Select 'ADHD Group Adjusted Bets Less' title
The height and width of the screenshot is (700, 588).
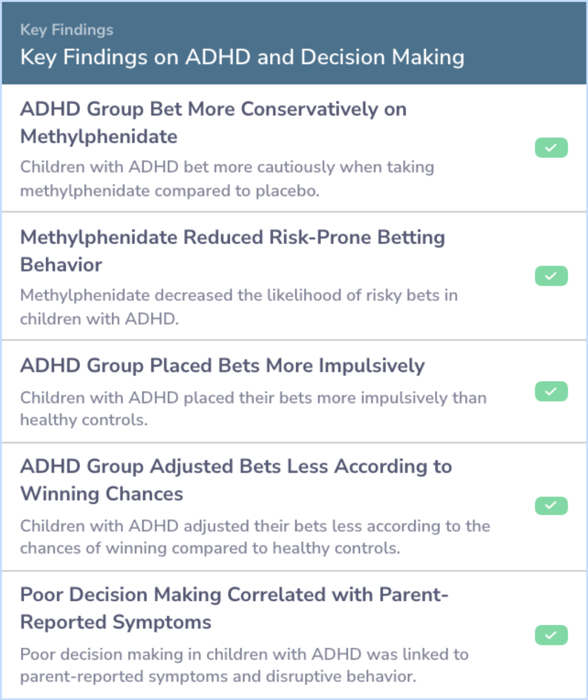[236, 480]
